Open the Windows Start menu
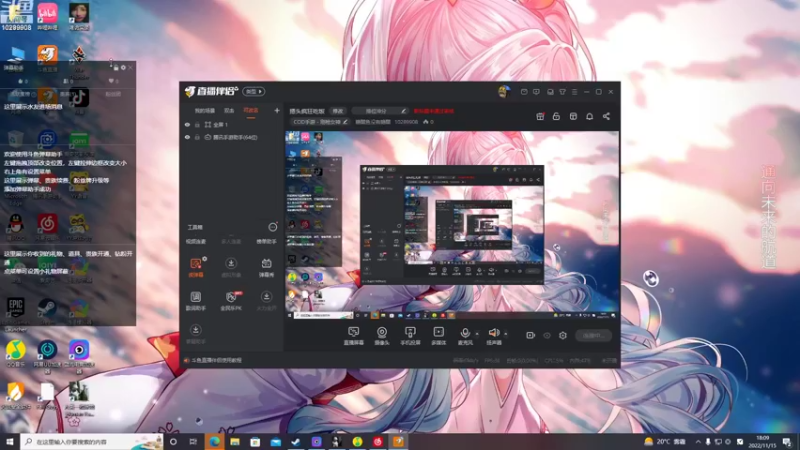The width and height of the screenshot is (800, 450). click(x=10, y=441)
